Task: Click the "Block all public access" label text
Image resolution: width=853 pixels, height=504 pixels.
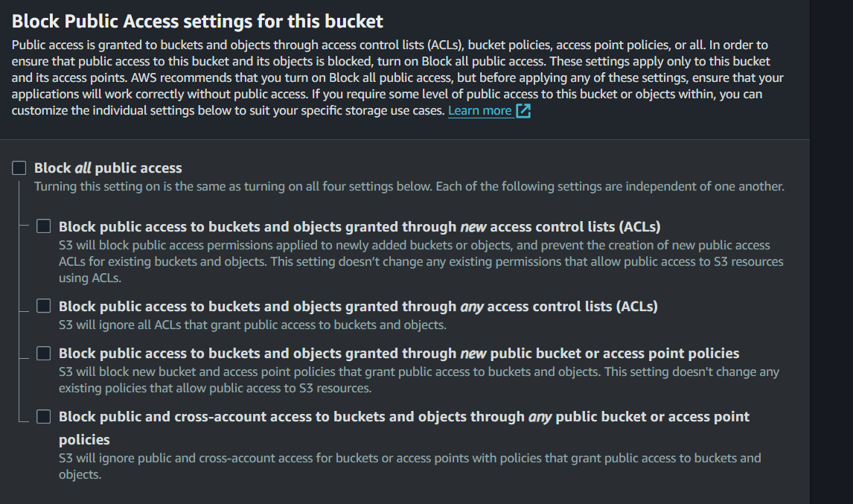Action: tap(108, 168)
